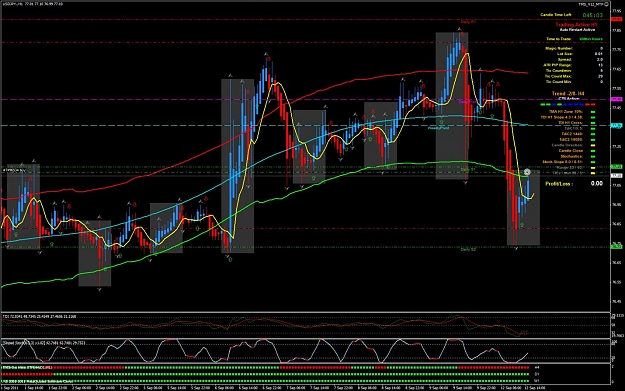Select the magenta price tag on the price axis
Image resolution: width=625 pixels, height=391 pixels.
point(616,99)
